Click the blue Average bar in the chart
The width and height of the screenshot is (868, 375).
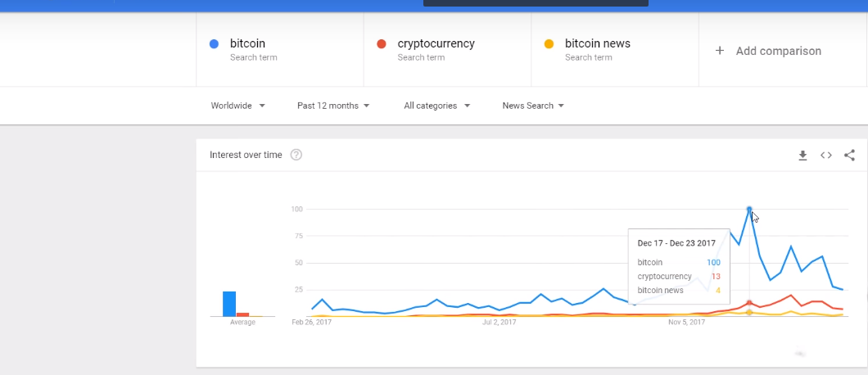tap(229, 304)
